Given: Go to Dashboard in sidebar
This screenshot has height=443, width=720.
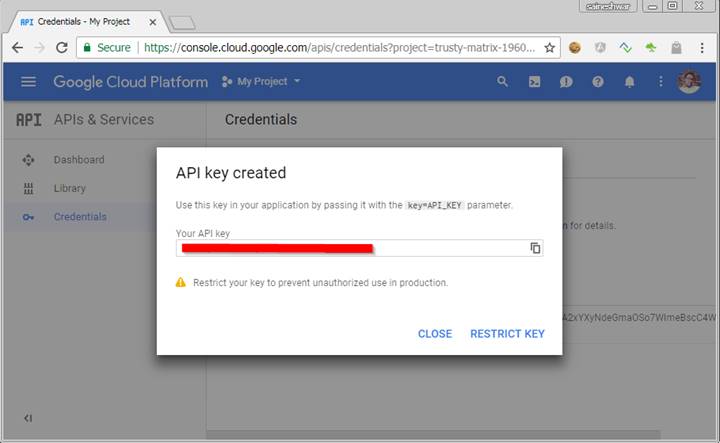Looking at the screenshot, I should point(79,160).
